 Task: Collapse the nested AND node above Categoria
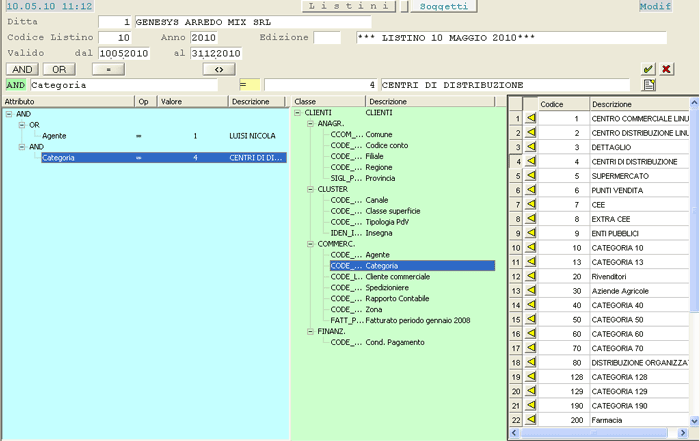click(21, 147)
